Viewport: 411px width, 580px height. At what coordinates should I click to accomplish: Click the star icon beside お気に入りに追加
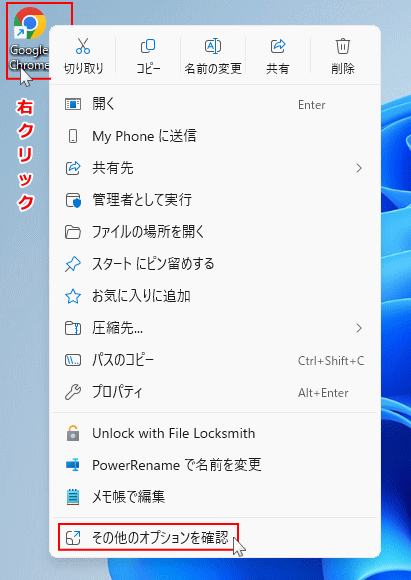(x=73, y=296)
